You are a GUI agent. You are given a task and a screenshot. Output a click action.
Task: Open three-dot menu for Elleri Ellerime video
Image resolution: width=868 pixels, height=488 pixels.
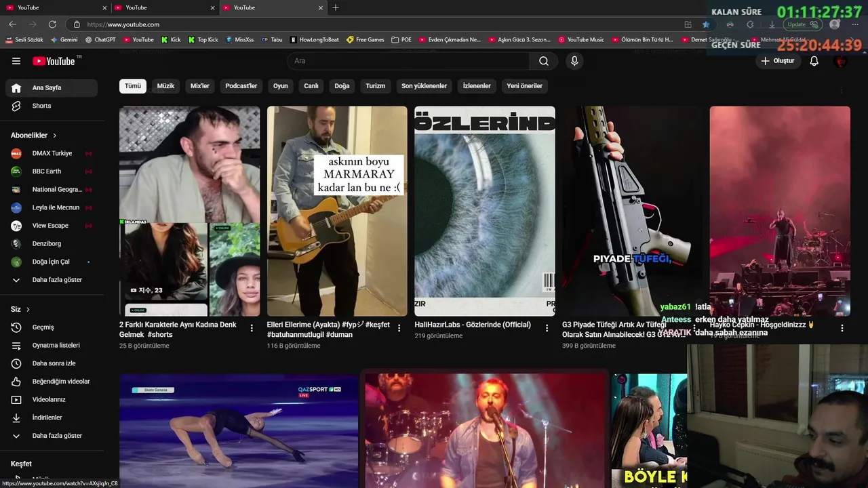click(399, 328)
